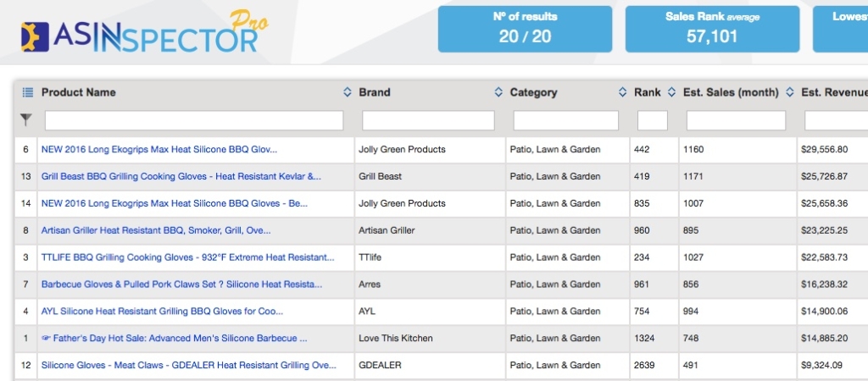Click the Brand filter text field

click(x=428, y=120)
